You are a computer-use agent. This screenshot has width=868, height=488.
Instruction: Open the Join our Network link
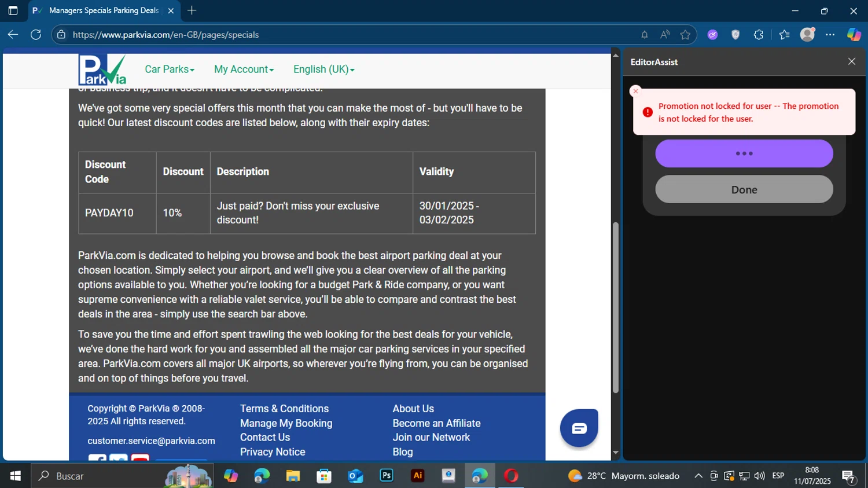[x=431, y=438]
